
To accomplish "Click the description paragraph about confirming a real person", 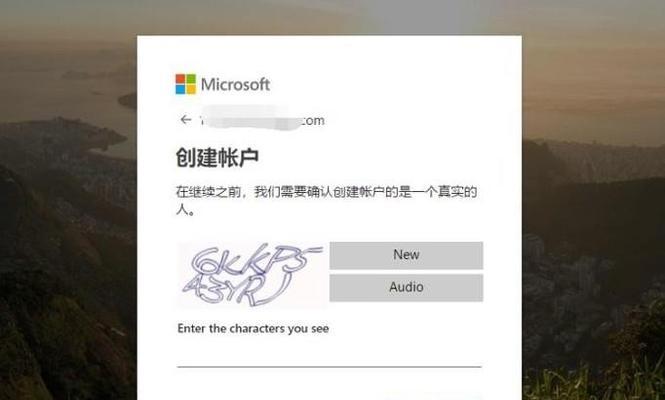I will point(327,200).
